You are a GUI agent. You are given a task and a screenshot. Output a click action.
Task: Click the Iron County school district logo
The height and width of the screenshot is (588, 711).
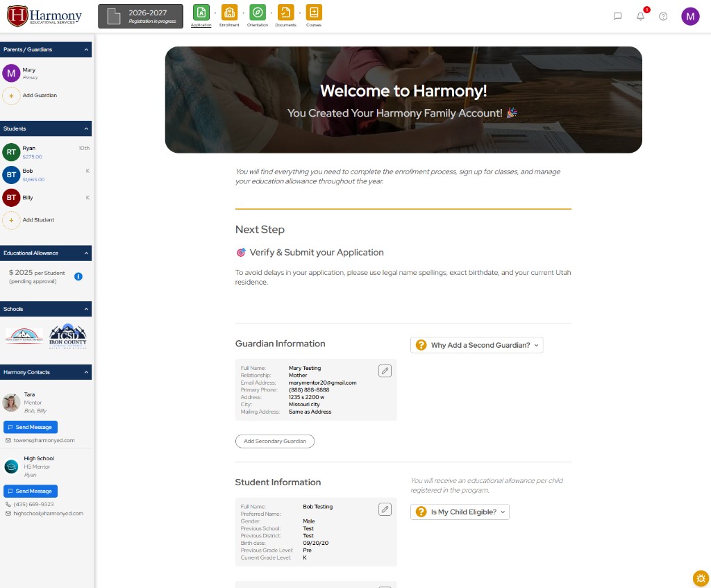68,336
